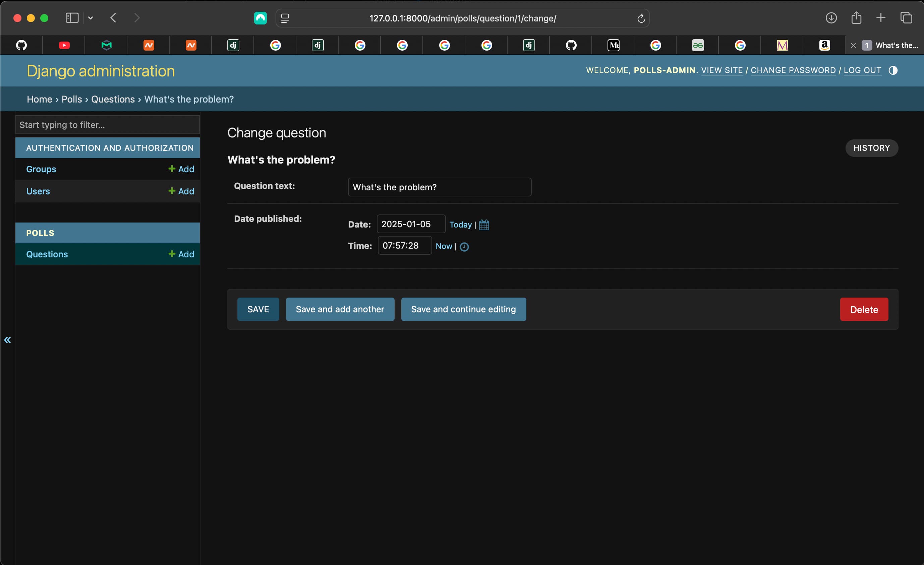Toggle the Safari sidebar icon

[72, 18]
